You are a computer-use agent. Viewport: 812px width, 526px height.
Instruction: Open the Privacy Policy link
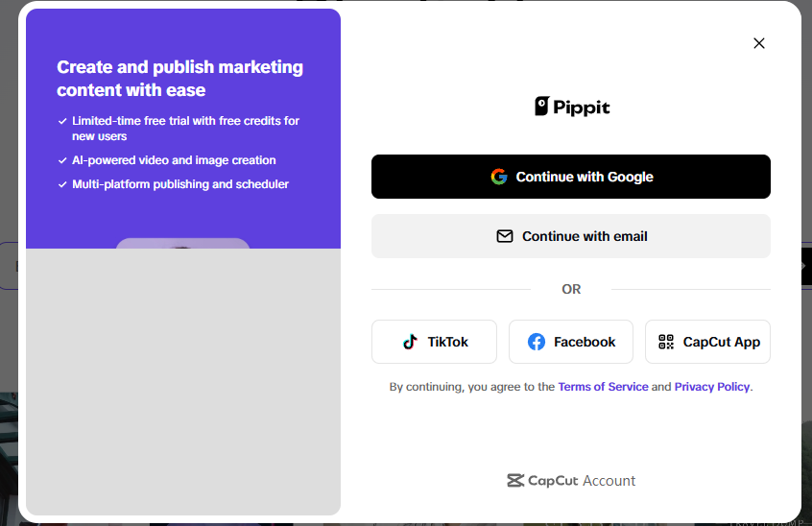pyautogui.click(x=712, y=387)
